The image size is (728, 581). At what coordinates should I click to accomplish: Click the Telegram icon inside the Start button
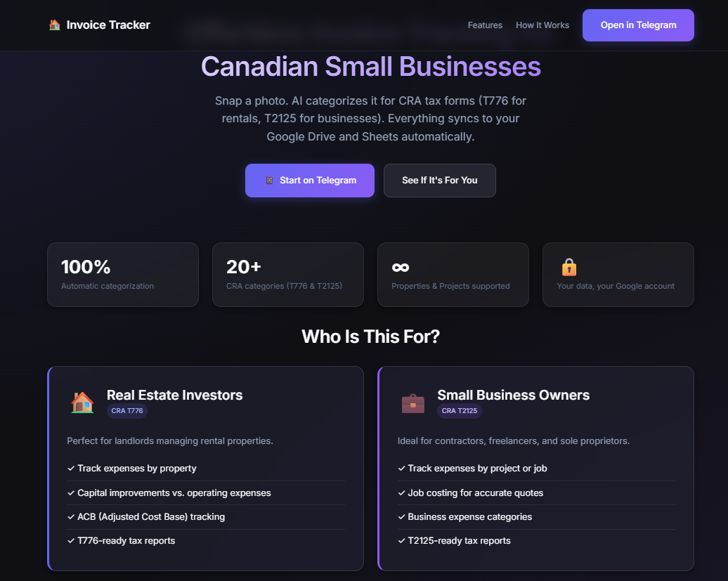click(268, 180)
